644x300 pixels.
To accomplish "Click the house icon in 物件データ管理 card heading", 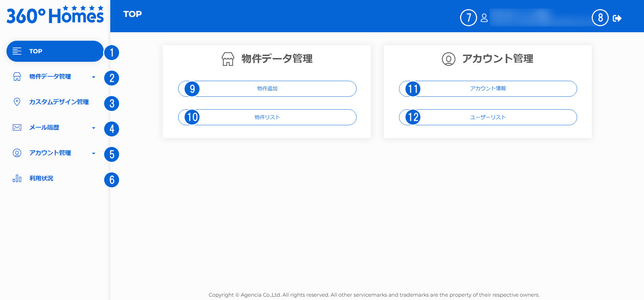I will pyautogui.click(x=228, y=59).
